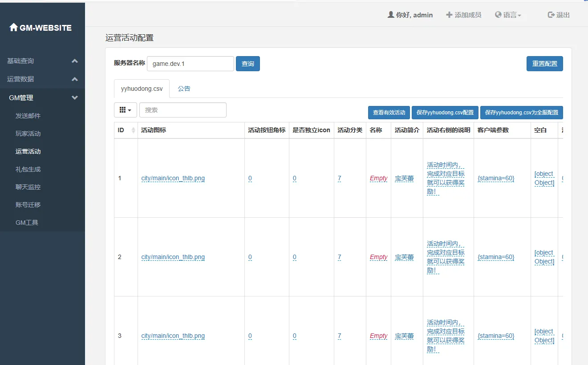The height and width of the screenshot is (365, 588).
Task: Expand the GM管理 chevron
Action: point(75,98)
